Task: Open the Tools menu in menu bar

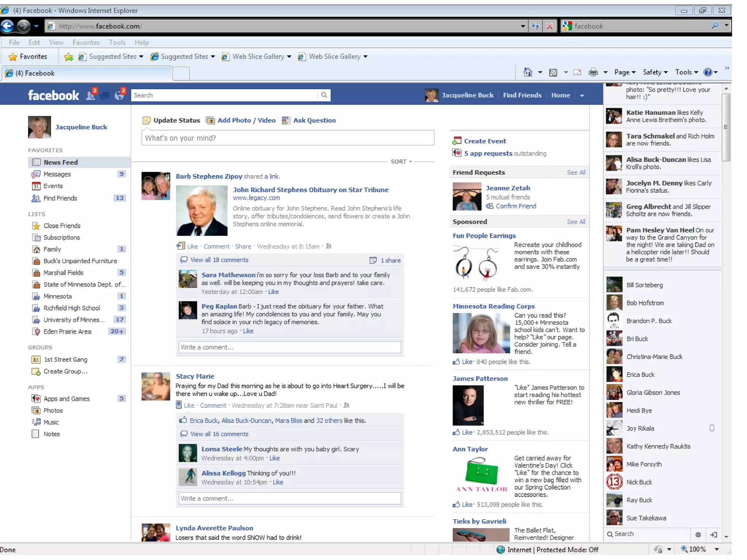Action: tap(117, 42)
